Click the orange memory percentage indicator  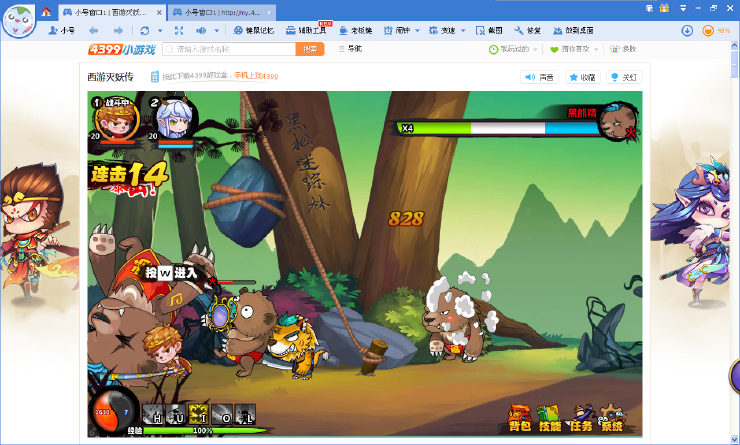coord(716,31)
